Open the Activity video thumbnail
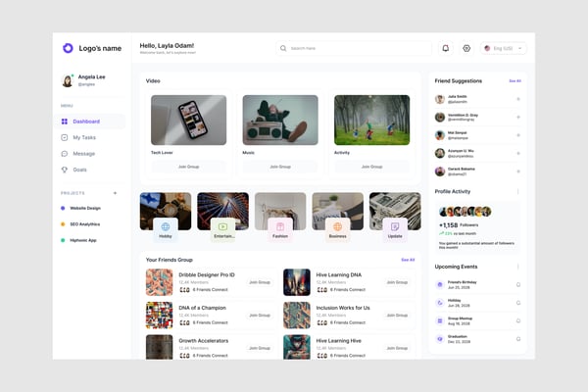 (372, 120)
